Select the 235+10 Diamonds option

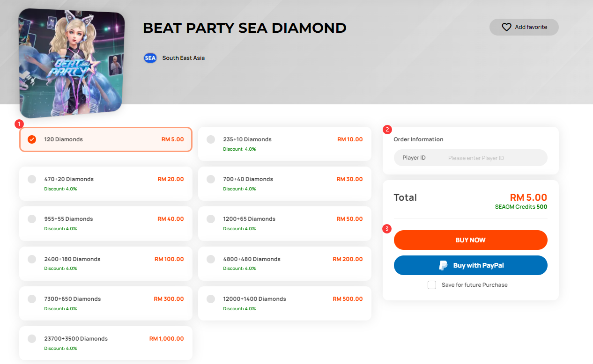point(211,139)
